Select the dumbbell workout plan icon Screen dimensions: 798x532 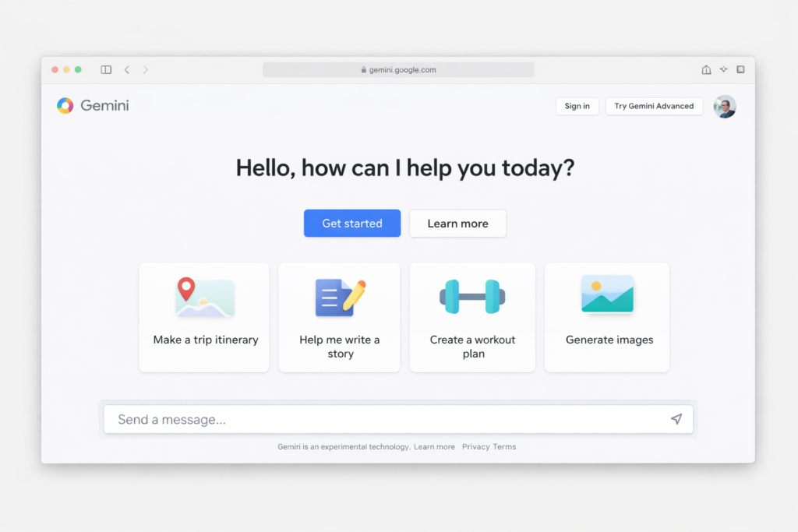click(471, 294)
